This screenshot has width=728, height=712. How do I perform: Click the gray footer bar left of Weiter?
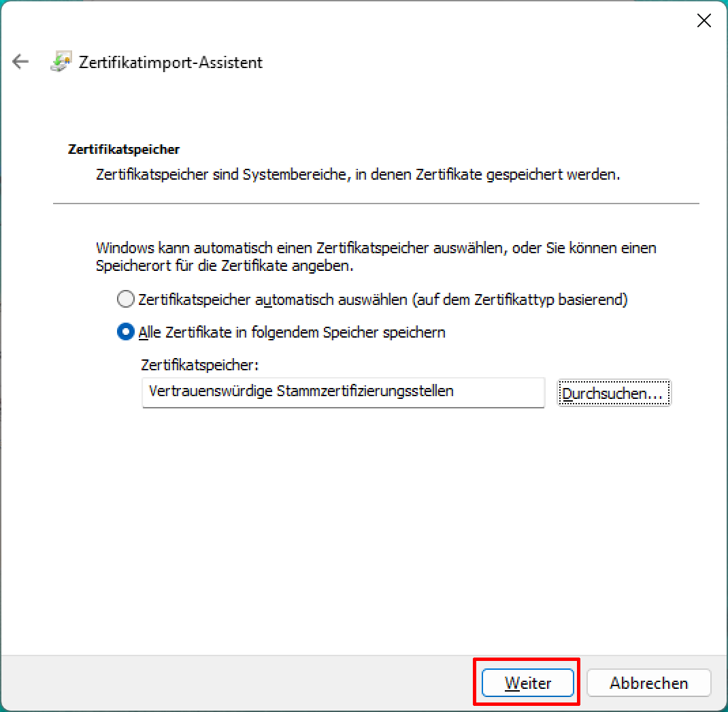(237, 683)
